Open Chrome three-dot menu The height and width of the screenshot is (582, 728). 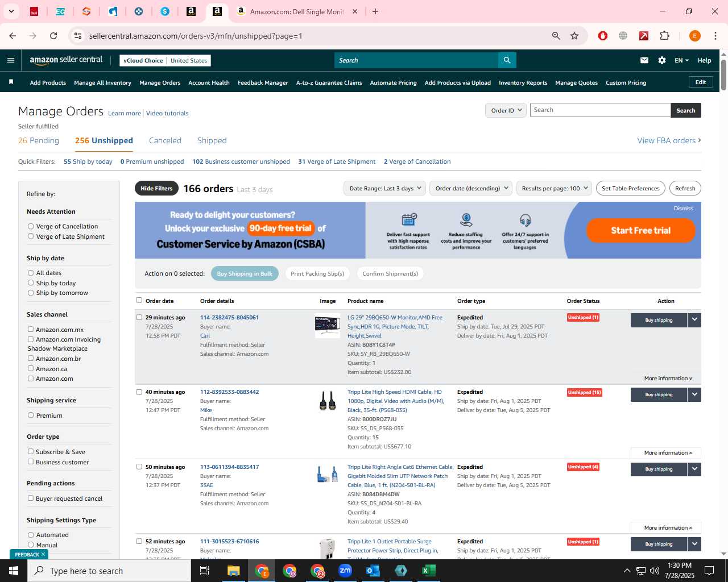tap(715, 36)
